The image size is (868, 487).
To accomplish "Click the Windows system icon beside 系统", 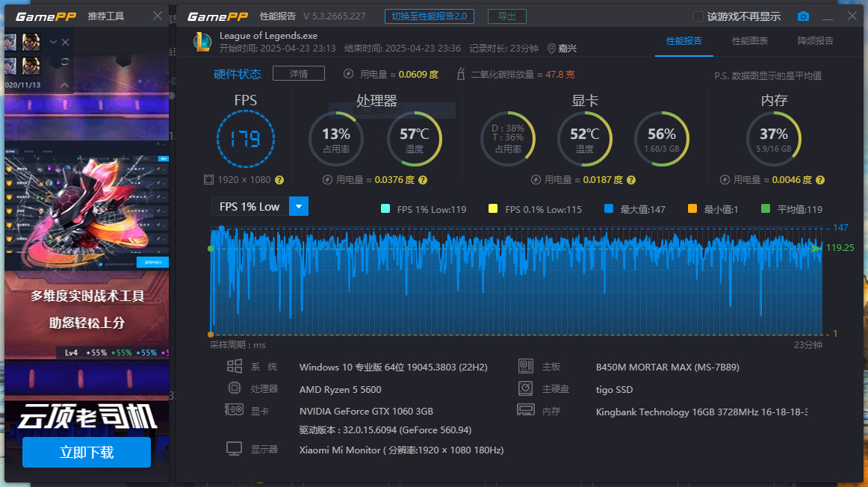I will pos(234,366).
